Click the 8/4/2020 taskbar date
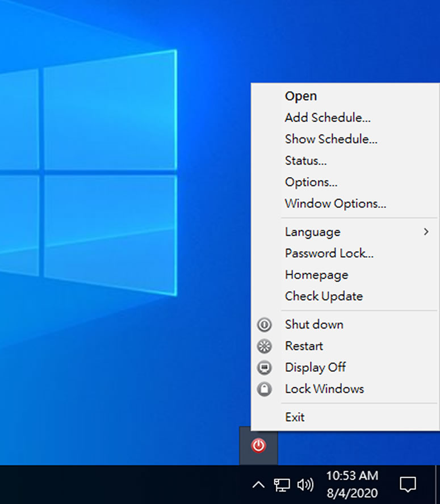This screenshot has width=440, height=504. pos(352,493)
